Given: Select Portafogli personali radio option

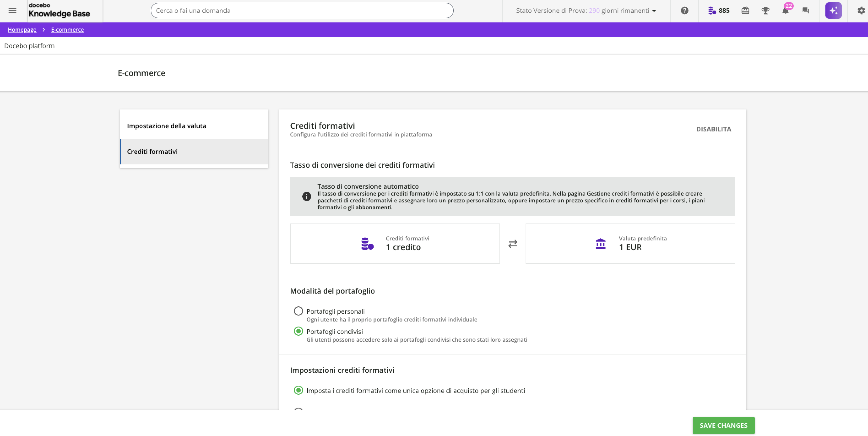Looking at the screenshot, I should click(298, 311).
